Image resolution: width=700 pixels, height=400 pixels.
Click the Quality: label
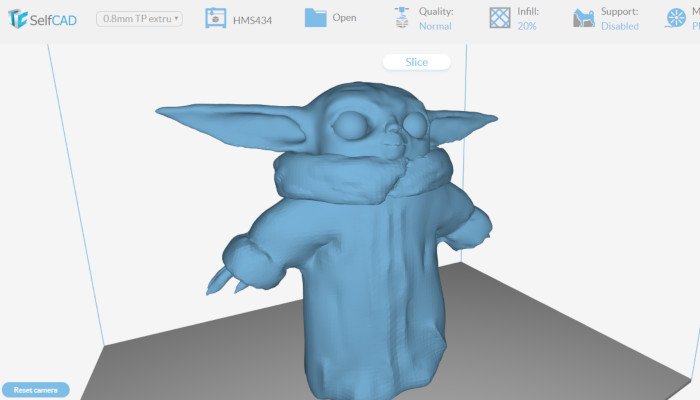436,12
